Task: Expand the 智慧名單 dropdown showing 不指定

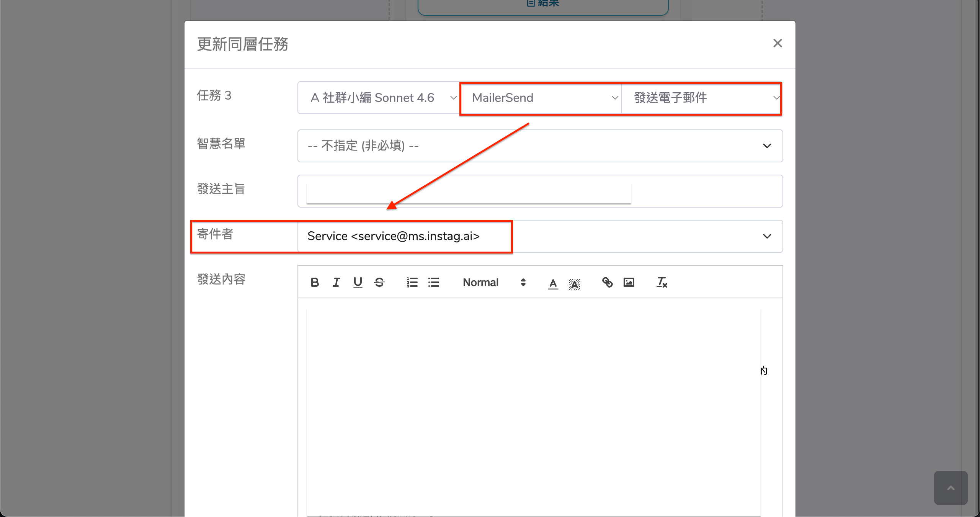Action: [x=540, y=146]
